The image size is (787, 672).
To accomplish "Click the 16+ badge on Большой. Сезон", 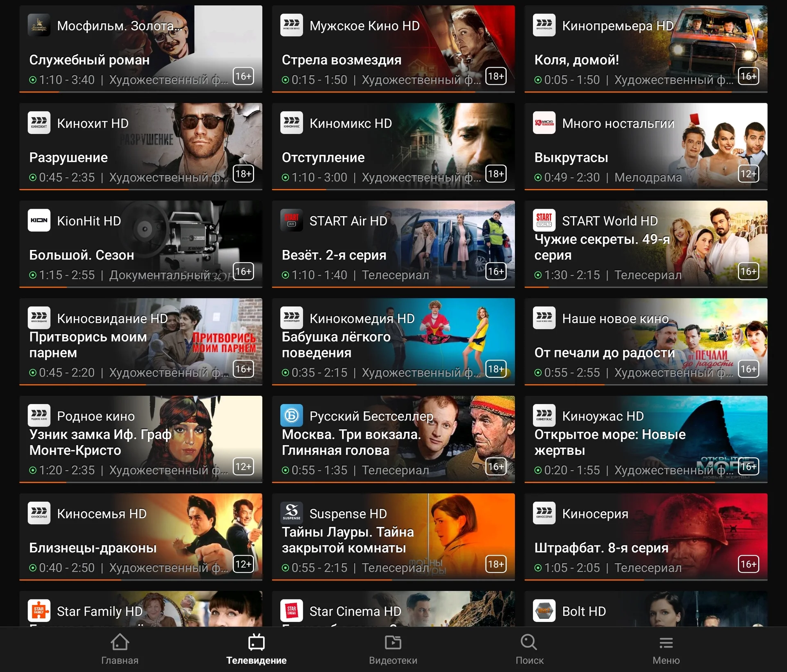I will click(x=243, y=271).
